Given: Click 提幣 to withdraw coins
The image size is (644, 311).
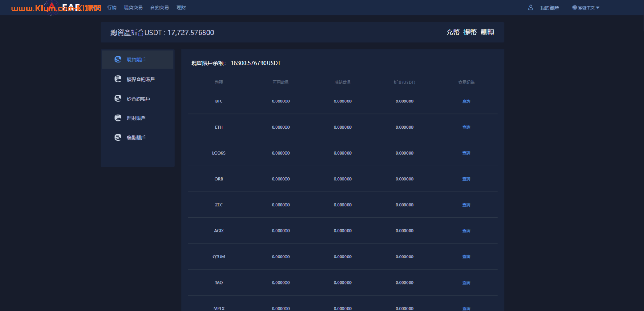Looking at the screenshot, I should pyautogui.click(x=470, y=32).
